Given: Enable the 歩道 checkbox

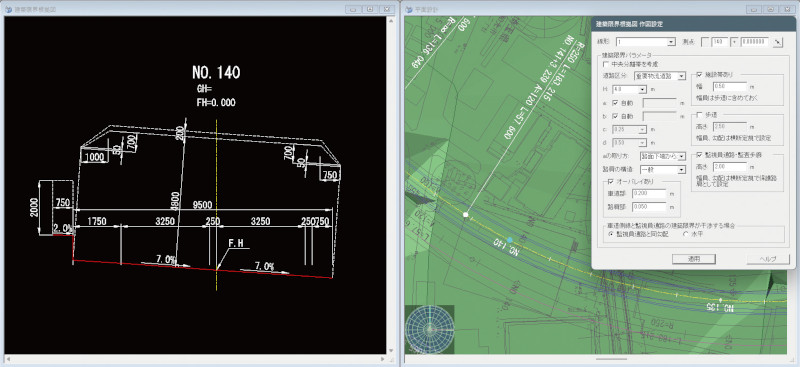Looking at the screenshot, I should (699, 115).
